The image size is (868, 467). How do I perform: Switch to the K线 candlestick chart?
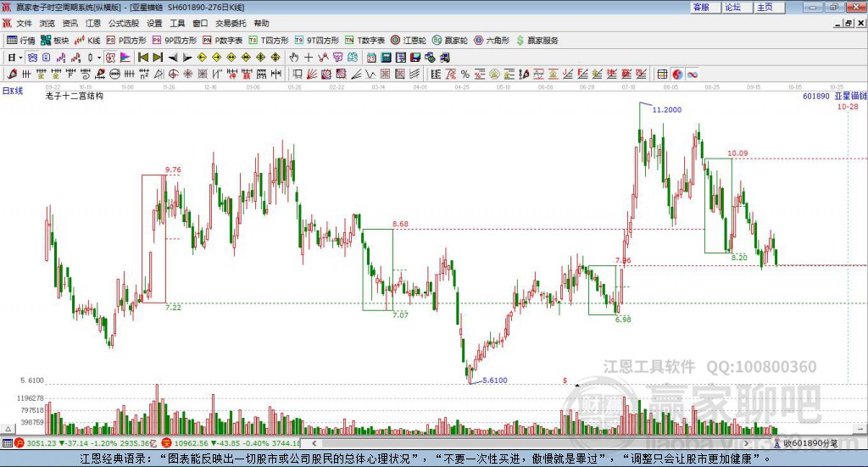(87, 41)
